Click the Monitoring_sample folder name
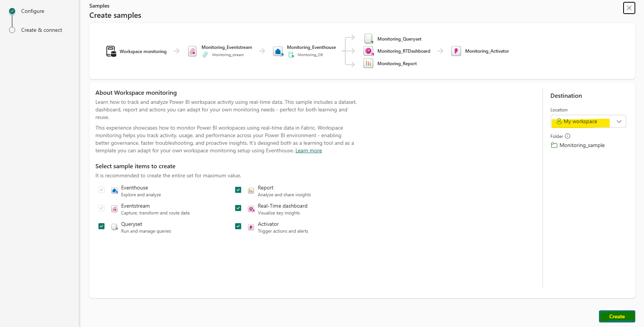 coord(582,145)
